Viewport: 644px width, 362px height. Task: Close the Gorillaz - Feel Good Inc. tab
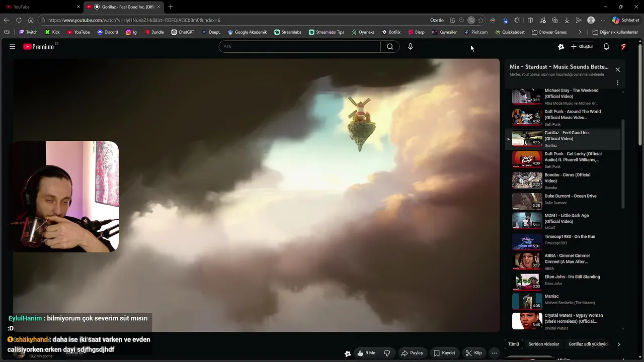158,7
